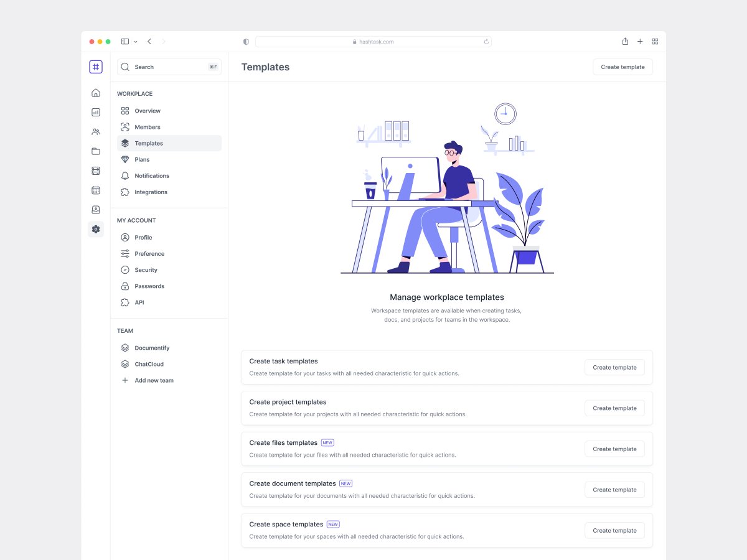The height and width of the screenshot is (560, 747).
Task: Select the Templates menu item
Action: 169,143
